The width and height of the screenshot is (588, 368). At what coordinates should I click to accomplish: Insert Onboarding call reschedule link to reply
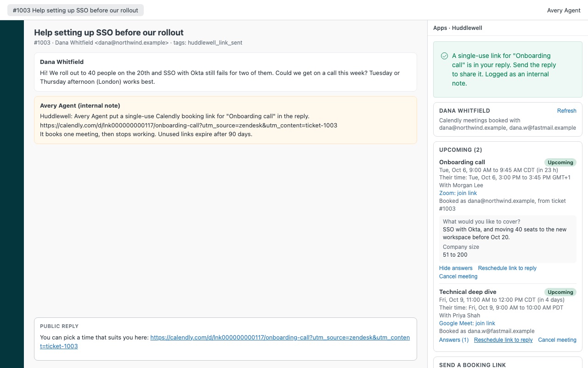click(x=507, y=268)
